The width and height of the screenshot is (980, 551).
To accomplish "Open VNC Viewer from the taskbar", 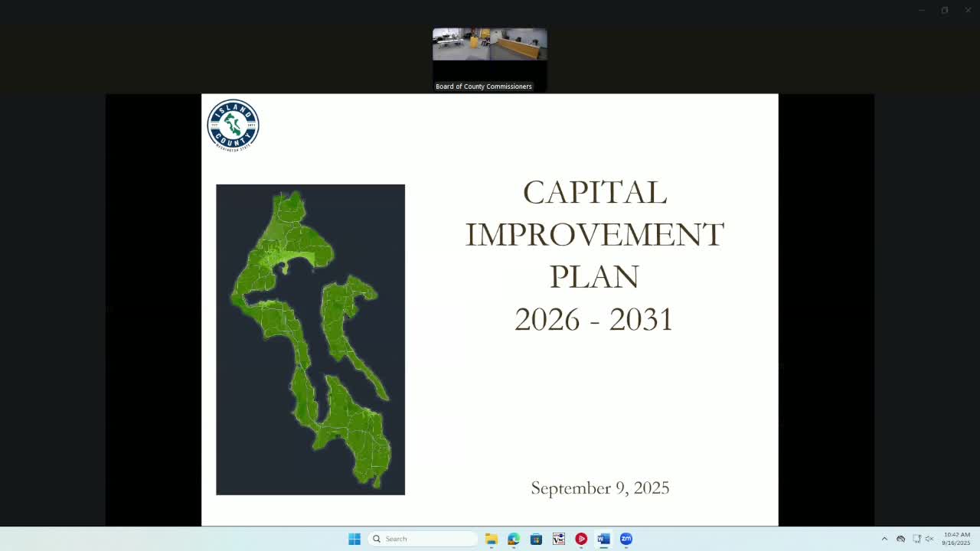I will click(x=558, y=539).
